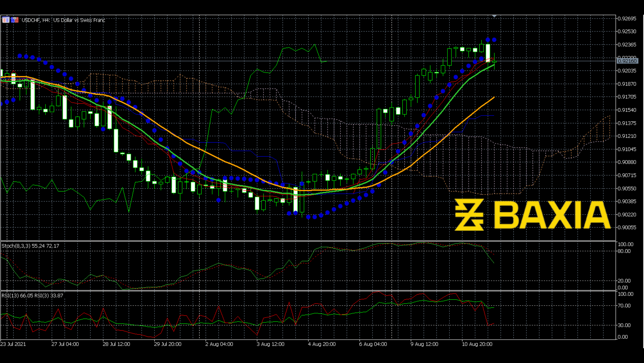The height and width of the screenshot is (363, 644).
Task: Click the BAXIA watermark text
Action: [x=553, y=215]
